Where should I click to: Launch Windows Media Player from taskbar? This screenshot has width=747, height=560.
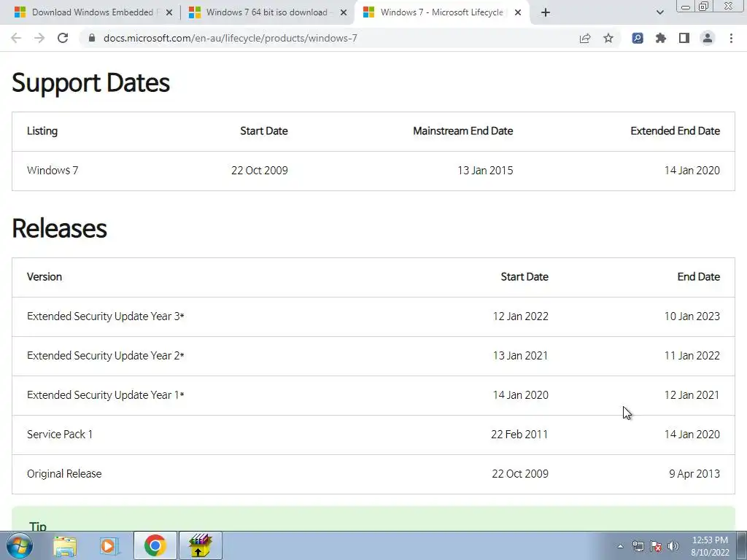pyautogui.click(x=109, y=545)
